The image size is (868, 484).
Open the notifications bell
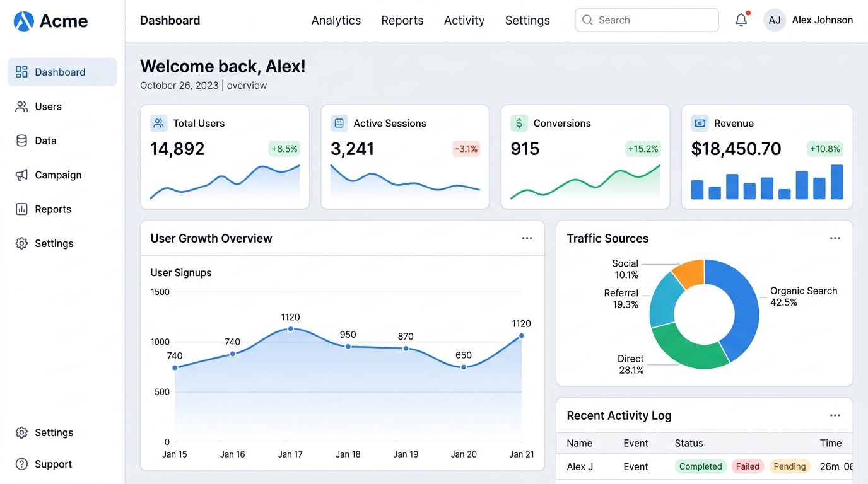741,20
